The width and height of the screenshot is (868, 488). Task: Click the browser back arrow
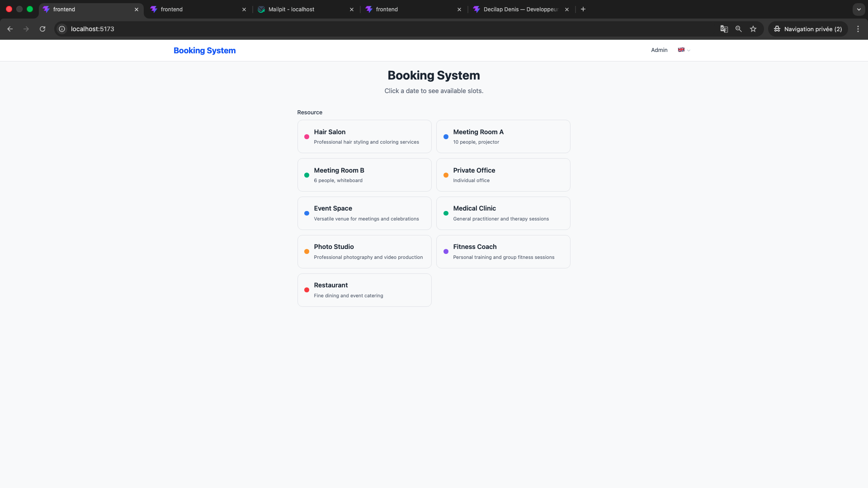point(10,29)
